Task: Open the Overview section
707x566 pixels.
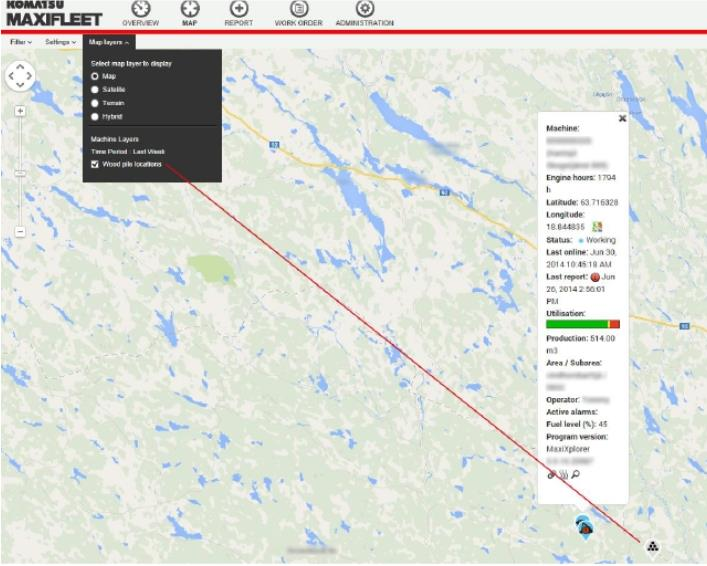Action: click(141, 14)
